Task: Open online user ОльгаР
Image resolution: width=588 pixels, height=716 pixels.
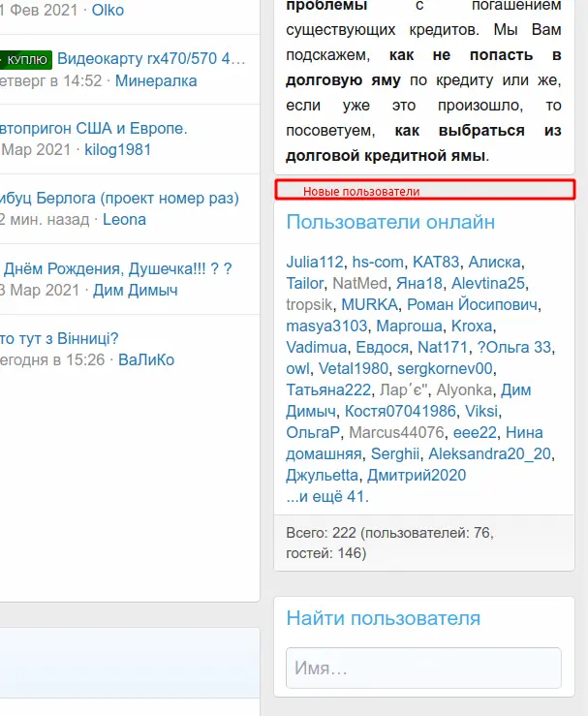Action: [313, 432]
